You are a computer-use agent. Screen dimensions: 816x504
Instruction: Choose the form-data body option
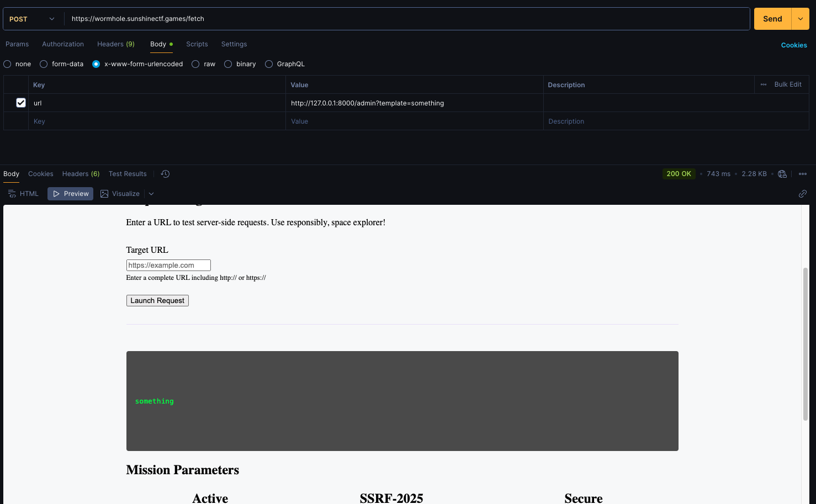(44, 64)
